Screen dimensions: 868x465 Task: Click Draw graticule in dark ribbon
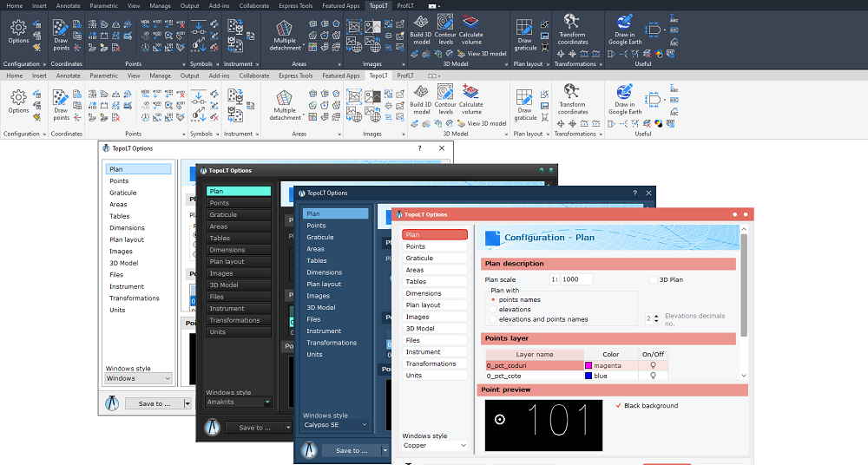pyautogui.click(x=525, y=36)
